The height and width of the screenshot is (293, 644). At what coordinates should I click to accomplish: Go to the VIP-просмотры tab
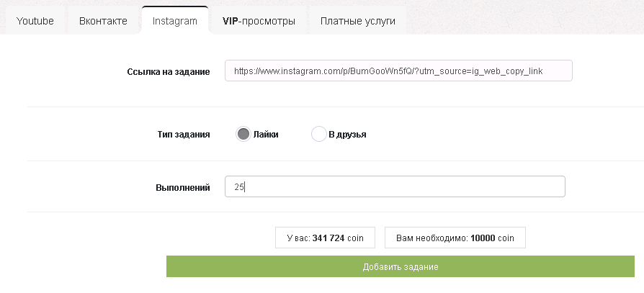259,21
